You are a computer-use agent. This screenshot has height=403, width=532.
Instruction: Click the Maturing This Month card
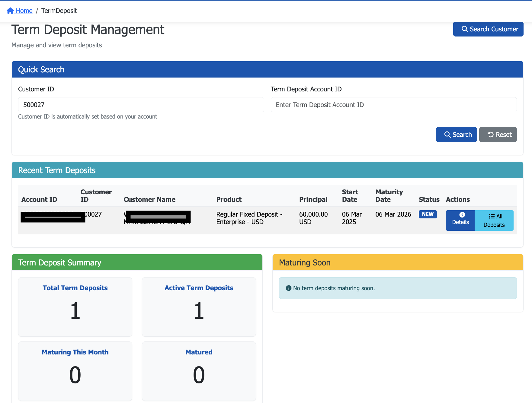coord(75,371)
